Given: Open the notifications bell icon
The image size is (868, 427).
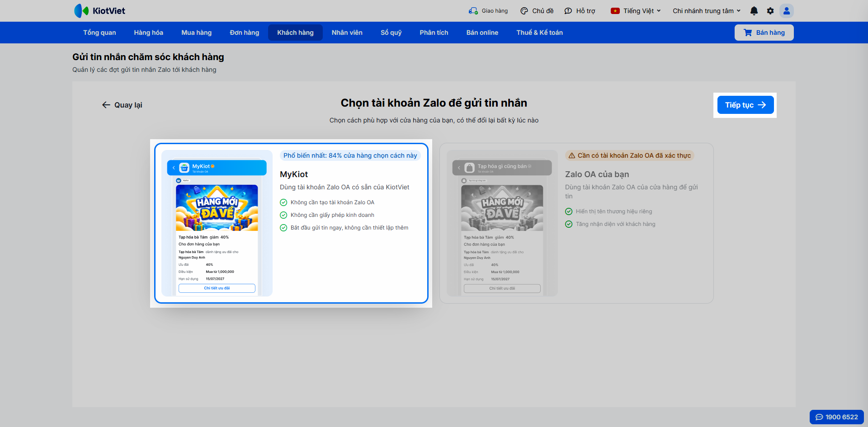Looking at the screenshot, I should pos(754,11).
